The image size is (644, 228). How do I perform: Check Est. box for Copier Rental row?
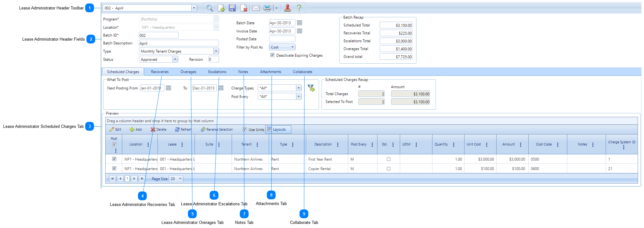click(x=388, y=169)
